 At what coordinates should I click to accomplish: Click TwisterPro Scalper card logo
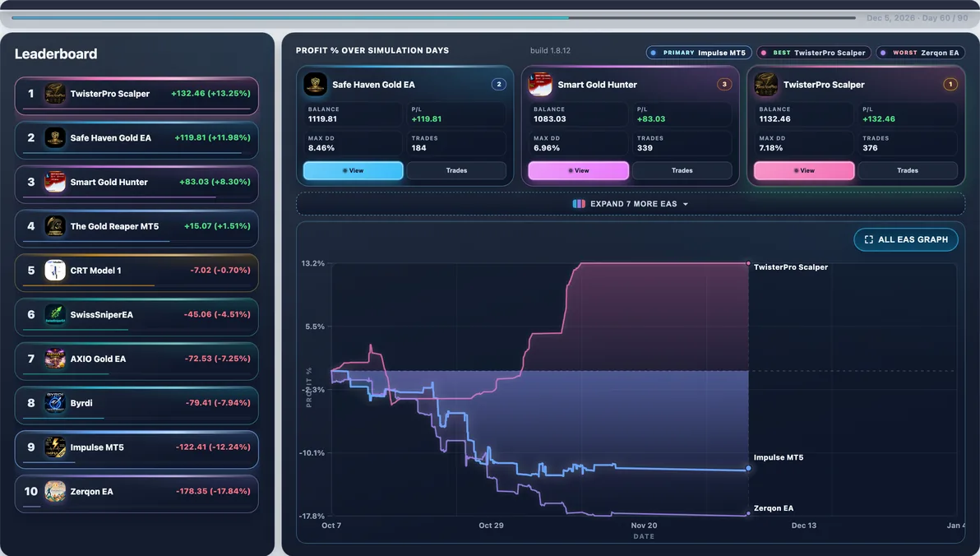[766, 85]
